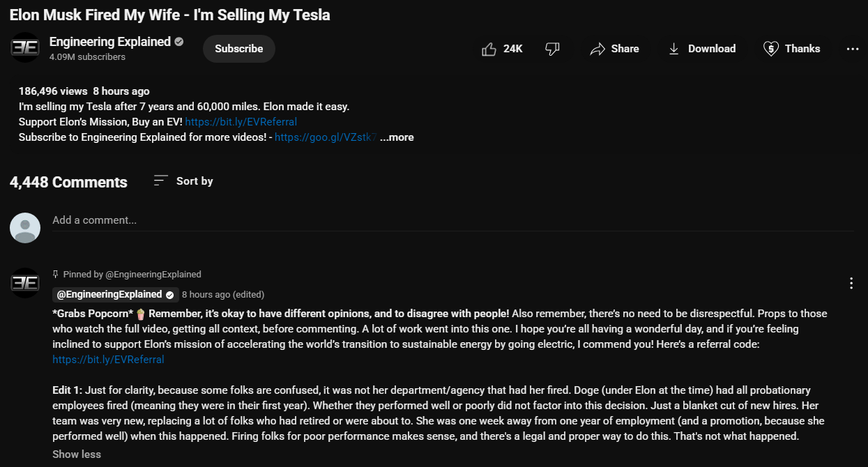Download the video via download icon
Viewport: 868px width, 467px height.
point(701,49)
